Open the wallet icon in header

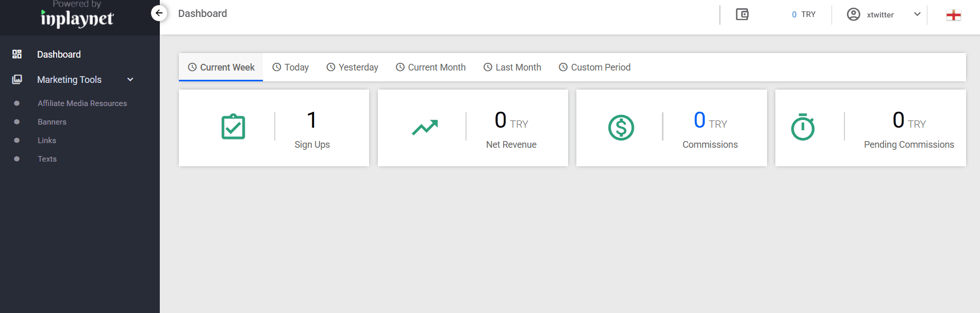point(742,14)
